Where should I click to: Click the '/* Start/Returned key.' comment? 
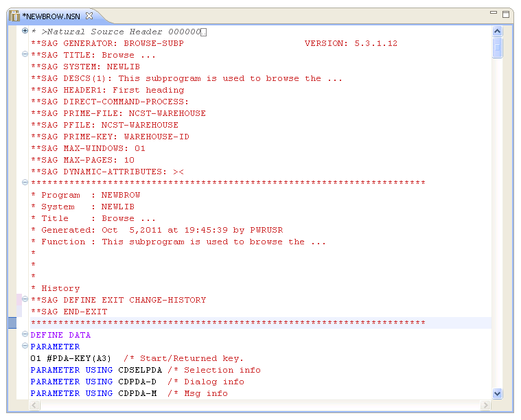(183, 358)
